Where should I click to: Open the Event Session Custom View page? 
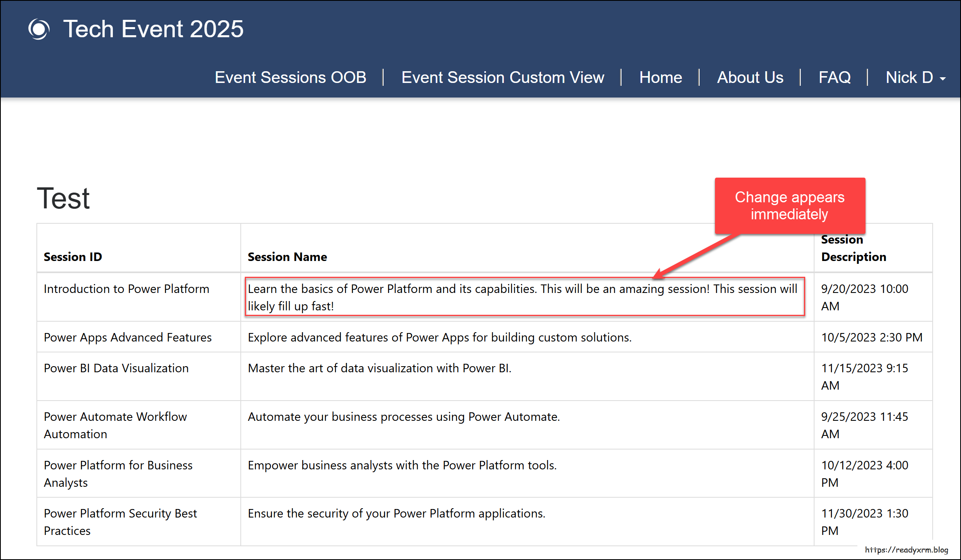503,77
